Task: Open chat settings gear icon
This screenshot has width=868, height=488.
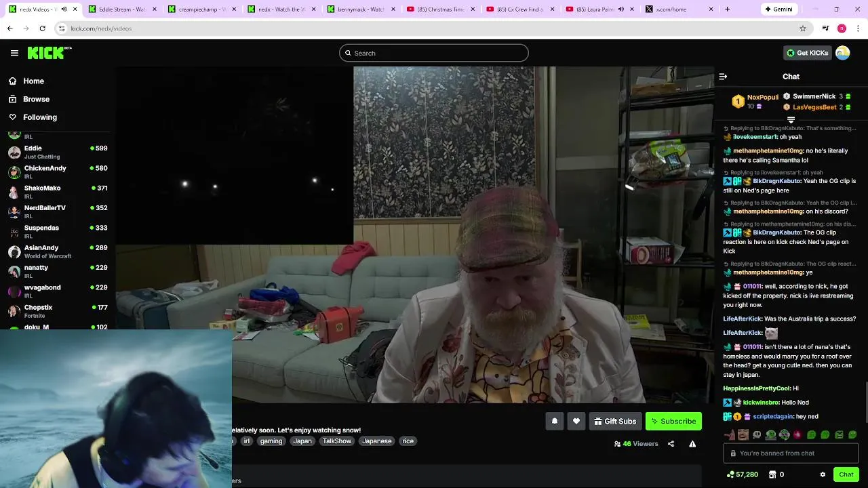Action: point(823,474)
